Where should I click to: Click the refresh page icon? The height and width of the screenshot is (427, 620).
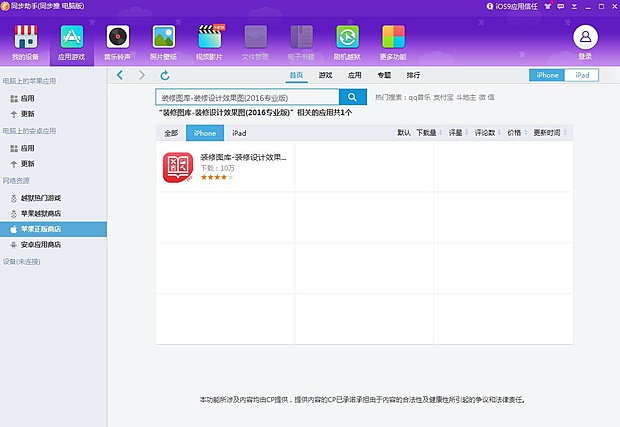(165, 75)
